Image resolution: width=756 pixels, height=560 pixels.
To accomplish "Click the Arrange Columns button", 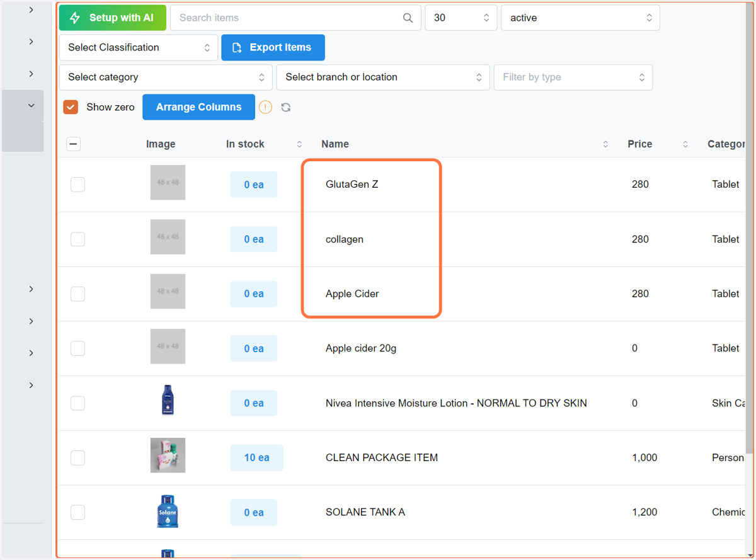I will click(x=198, y=107).
